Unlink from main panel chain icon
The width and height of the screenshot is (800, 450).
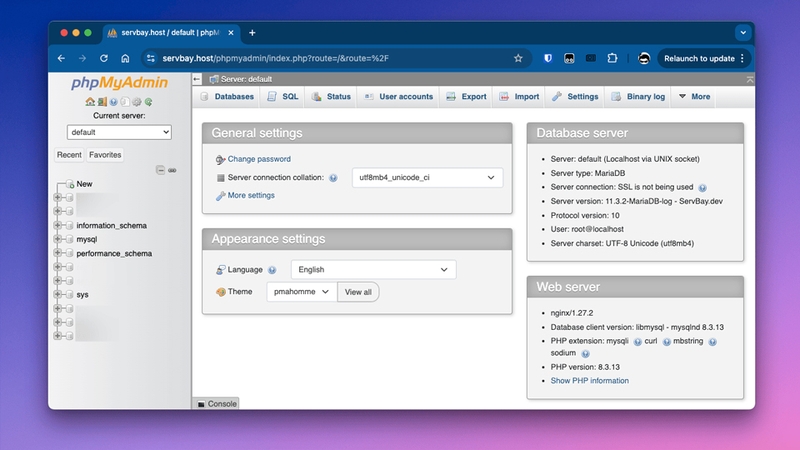(172, 170)
